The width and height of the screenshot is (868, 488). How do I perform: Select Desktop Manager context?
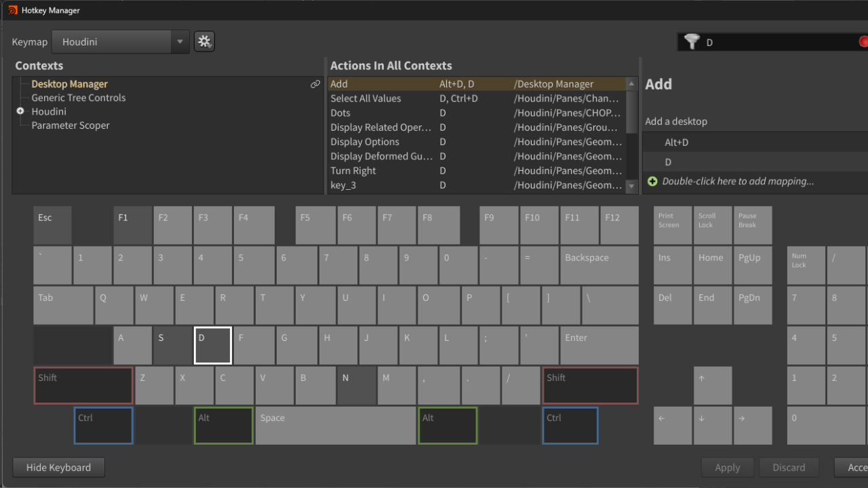69,84
